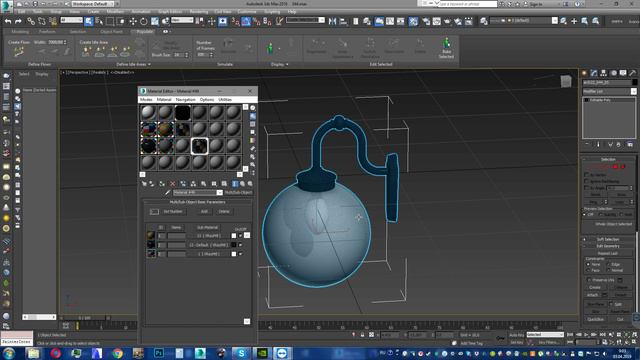
Task: Open Options menu in Material Editor
Action: click(x=207, y=100)
